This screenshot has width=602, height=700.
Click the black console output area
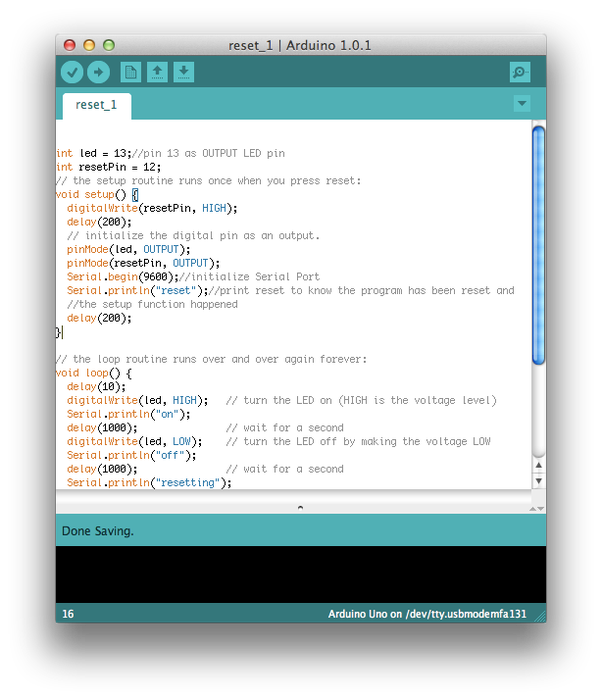point(301,575)
